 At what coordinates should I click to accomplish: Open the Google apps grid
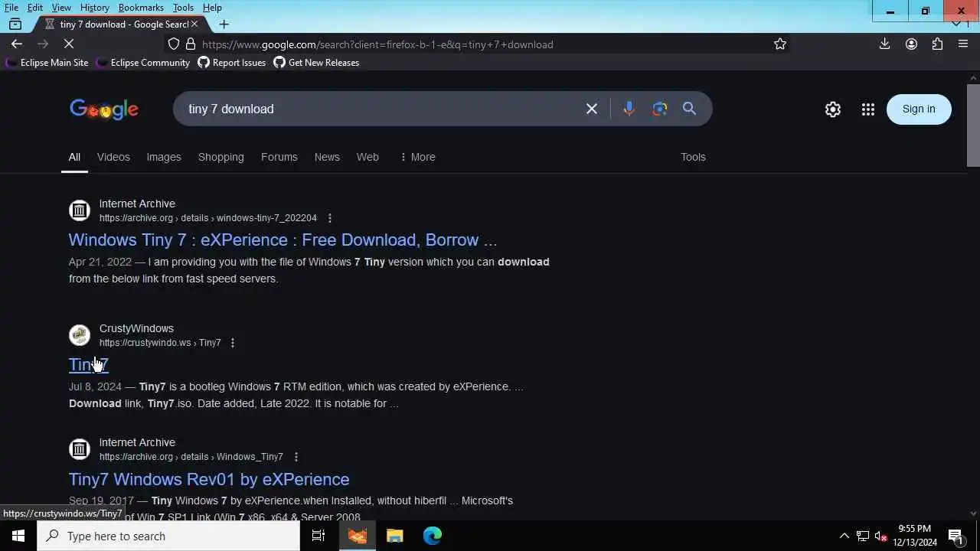(x=867, y=109)
